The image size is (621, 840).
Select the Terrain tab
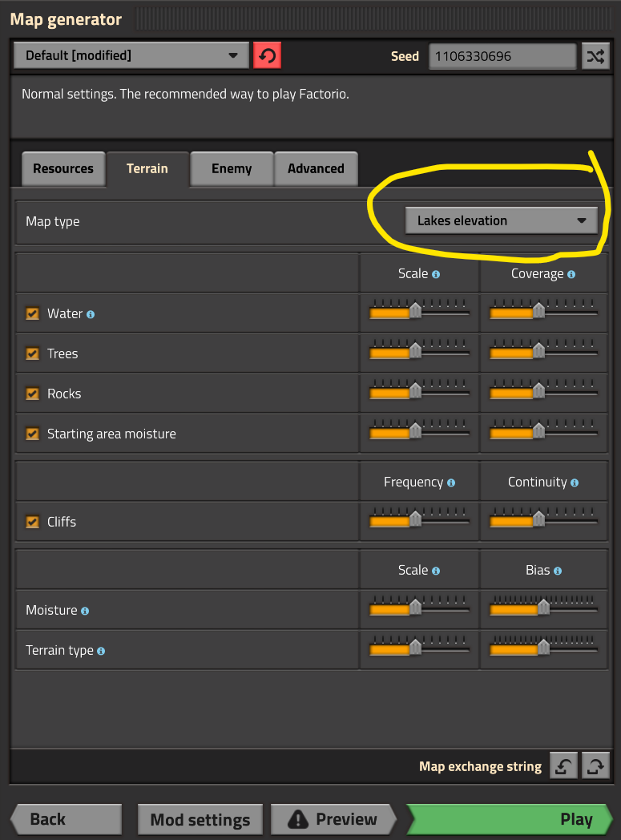coord(147,169)
